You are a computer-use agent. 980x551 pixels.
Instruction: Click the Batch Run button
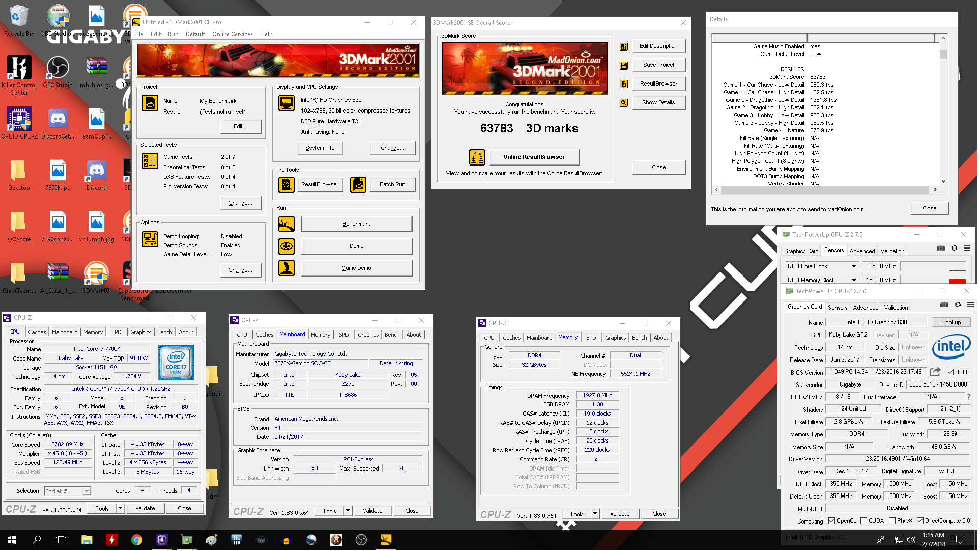point(394,185)
